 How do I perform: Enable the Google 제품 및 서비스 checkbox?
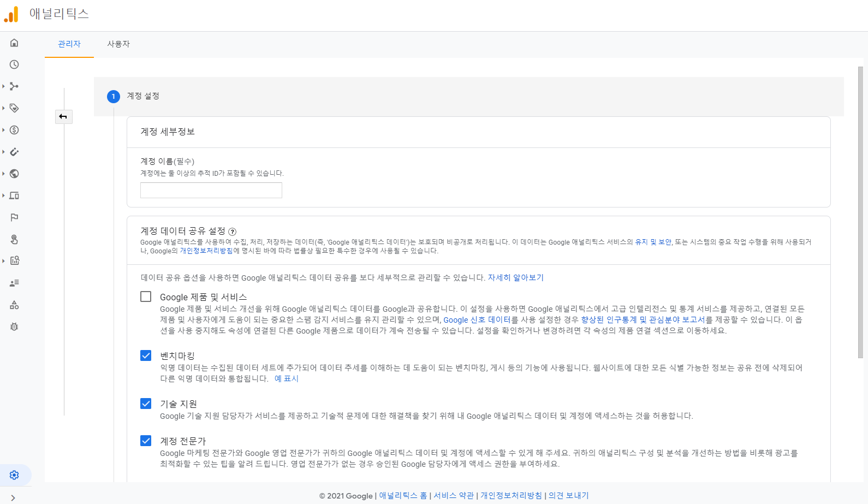[146, 297]
